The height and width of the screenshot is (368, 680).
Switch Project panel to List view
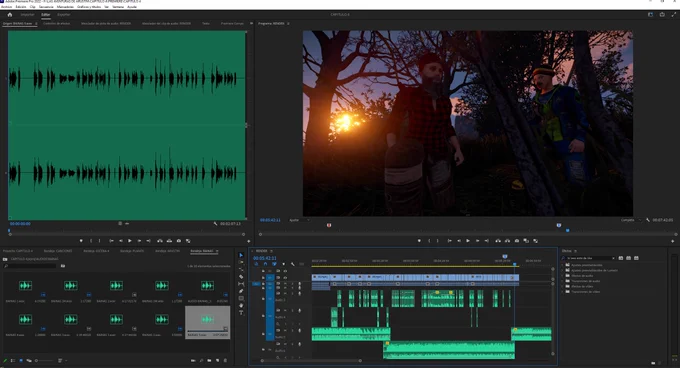[x=13, y=360]
